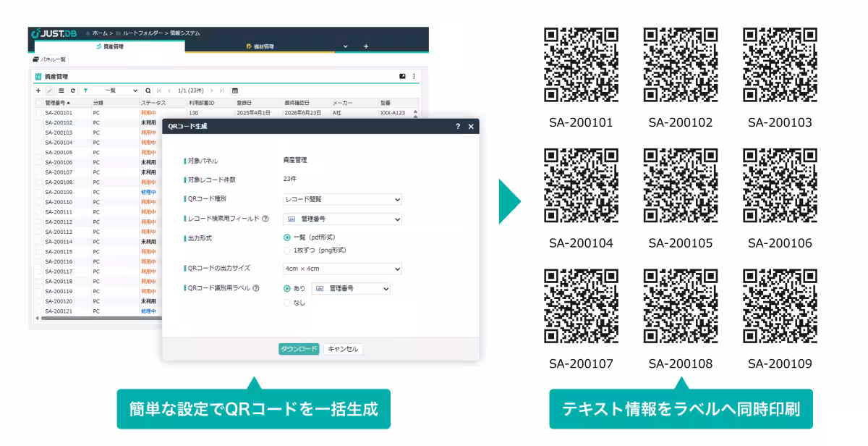Click 2025年4月1日 date cell
The image size is (868, 446).
(x=253, y=113)
